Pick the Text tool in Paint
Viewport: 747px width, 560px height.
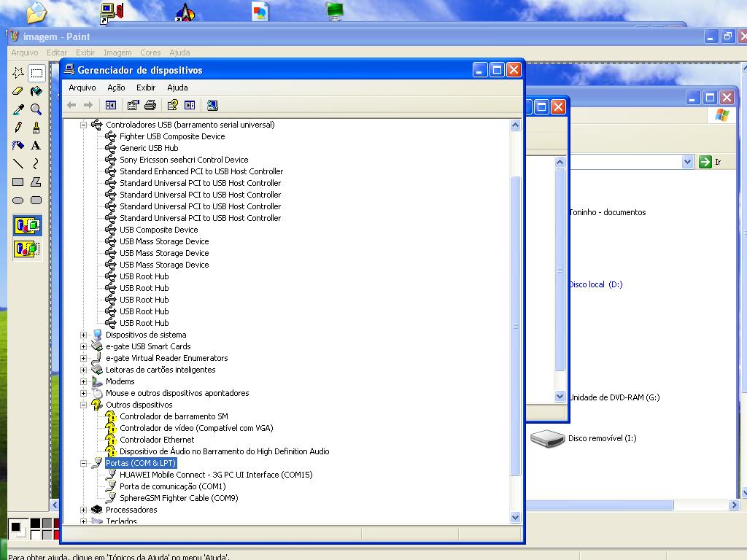pos(36,145)
